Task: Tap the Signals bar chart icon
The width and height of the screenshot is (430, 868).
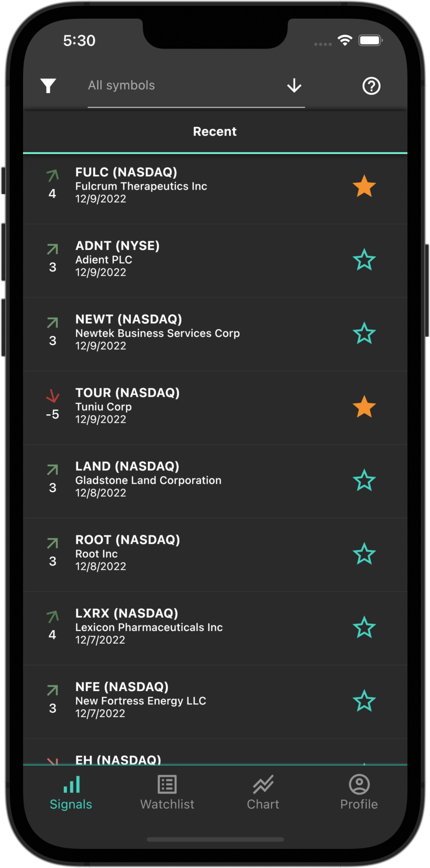Action: [x=72, y=785]
